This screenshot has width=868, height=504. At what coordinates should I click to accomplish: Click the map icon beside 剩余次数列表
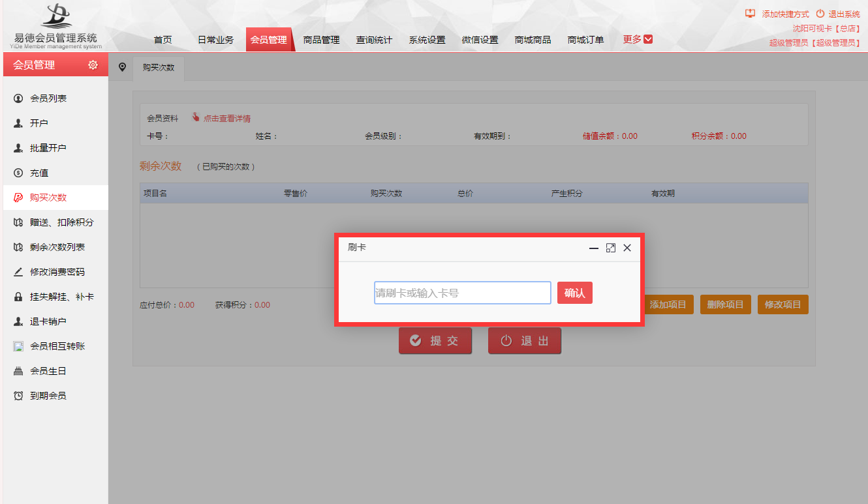click(x=18, y=247)
